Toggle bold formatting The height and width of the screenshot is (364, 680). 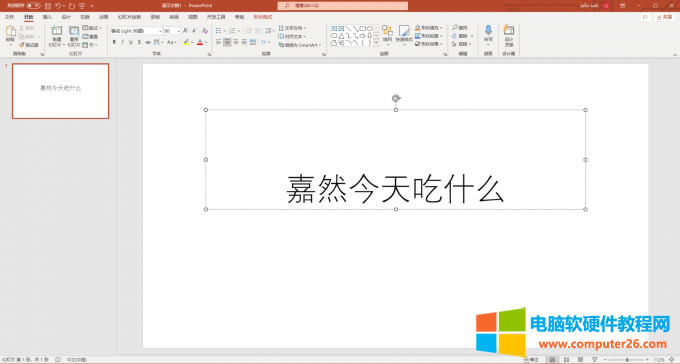pyautogui.click(x=114, y=42)
